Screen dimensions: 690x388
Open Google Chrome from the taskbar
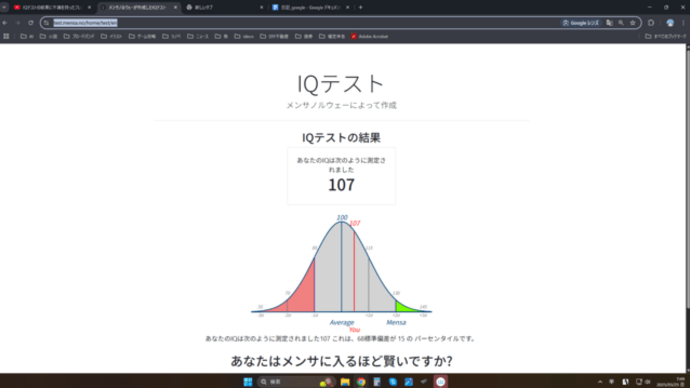pos(361,381)
